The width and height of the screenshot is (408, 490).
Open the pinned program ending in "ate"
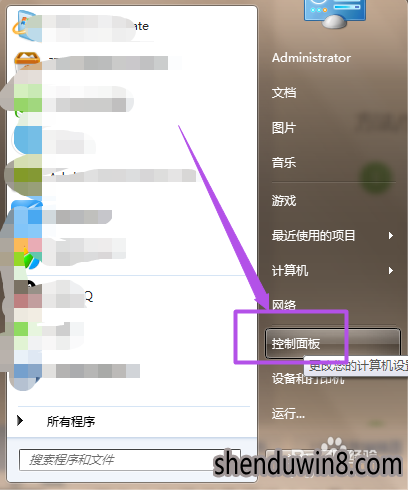point(81,26)
